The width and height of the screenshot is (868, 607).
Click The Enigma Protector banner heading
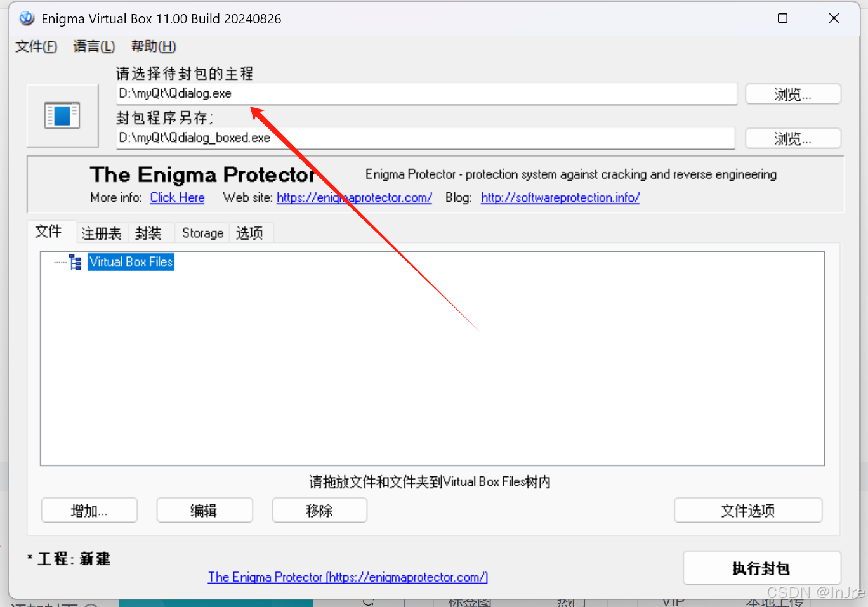202,174
